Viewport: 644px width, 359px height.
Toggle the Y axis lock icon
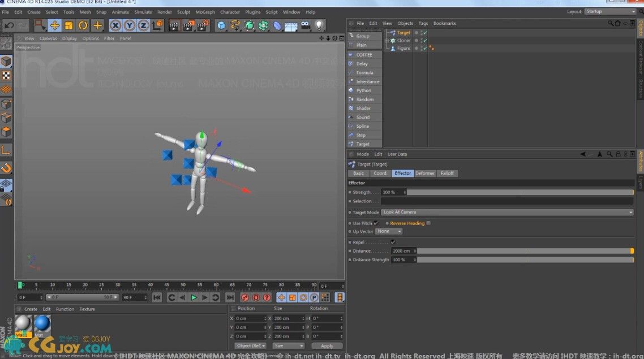click(x=130, y=26)
